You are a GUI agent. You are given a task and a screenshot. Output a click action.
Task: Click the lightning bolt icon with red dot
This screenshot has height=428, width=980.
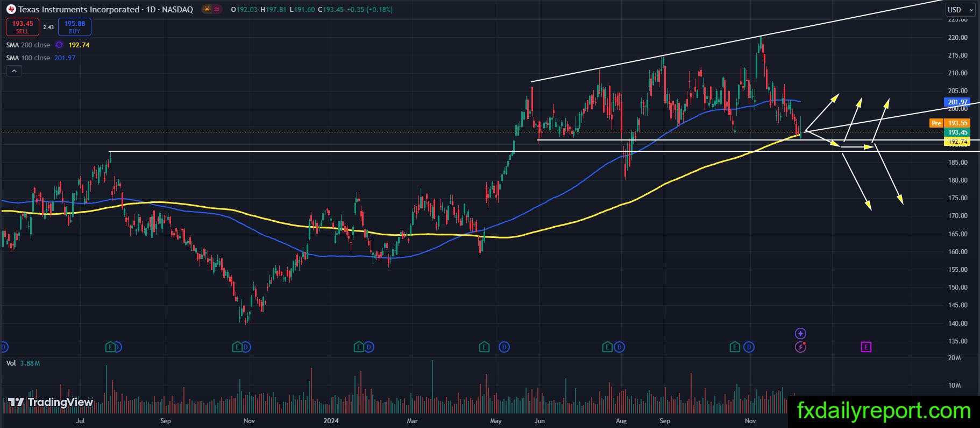800,347
